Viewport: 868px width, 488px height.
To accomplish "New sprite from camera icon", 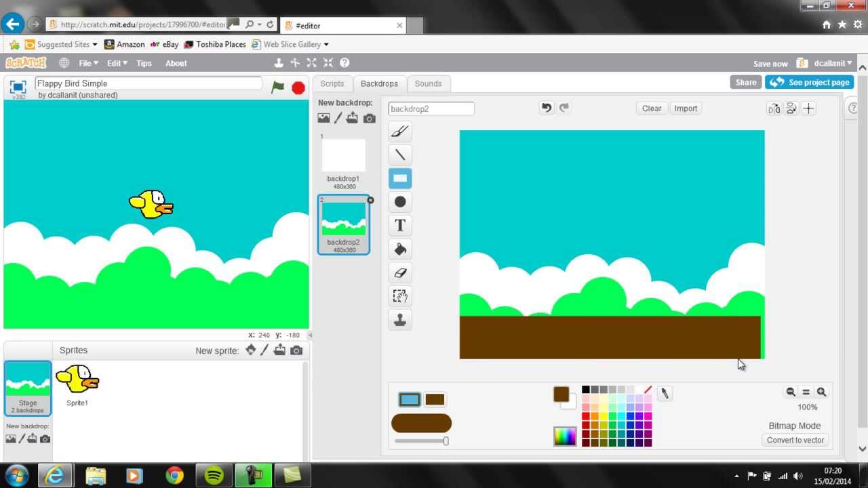I will tap(296, 350).
